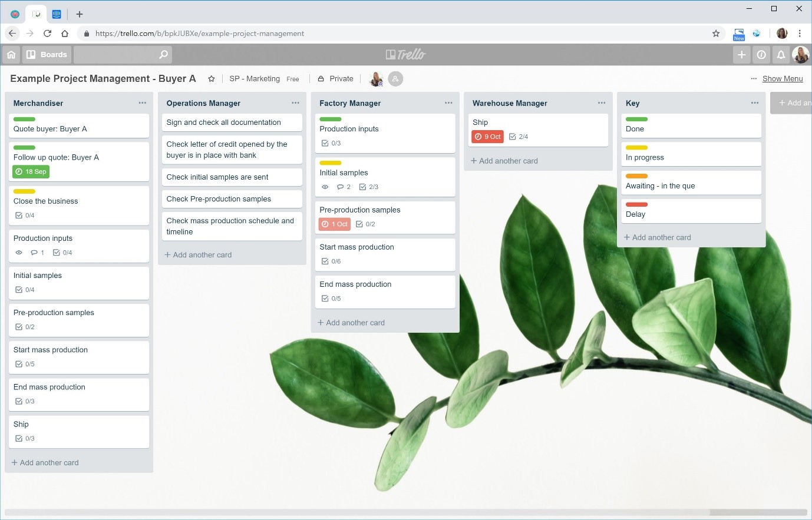Open Key list actions menu
Viewport: 812px width, 520px height.
755,103
